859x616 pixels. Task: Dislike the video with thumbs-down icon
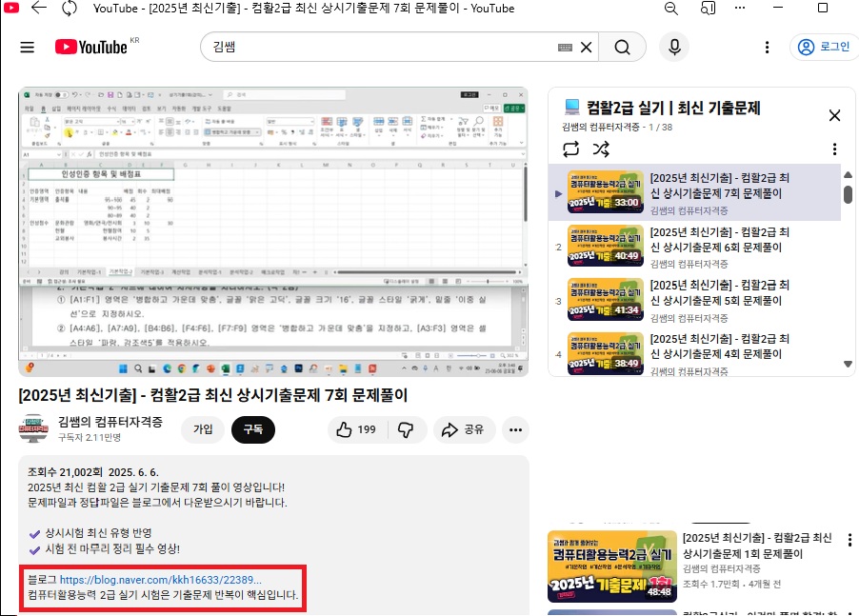click(406, 429)
